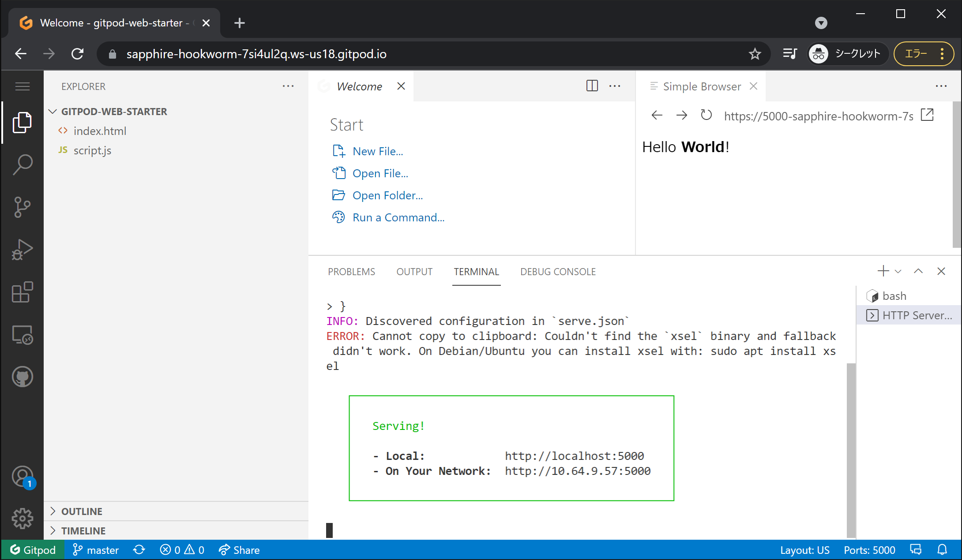Switch to the PROBLEMS tab
Screen dimensions: 962x560
(x=351, y=272)
